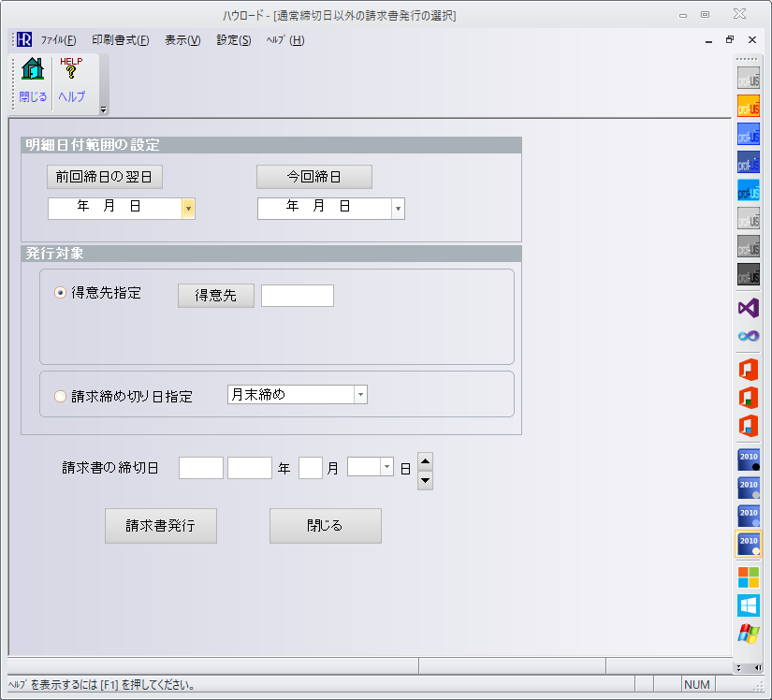Open the 日 day dropdown for 締切日
Image resolution: width=772 pixels, height=700 pixels.
(386, 467)
